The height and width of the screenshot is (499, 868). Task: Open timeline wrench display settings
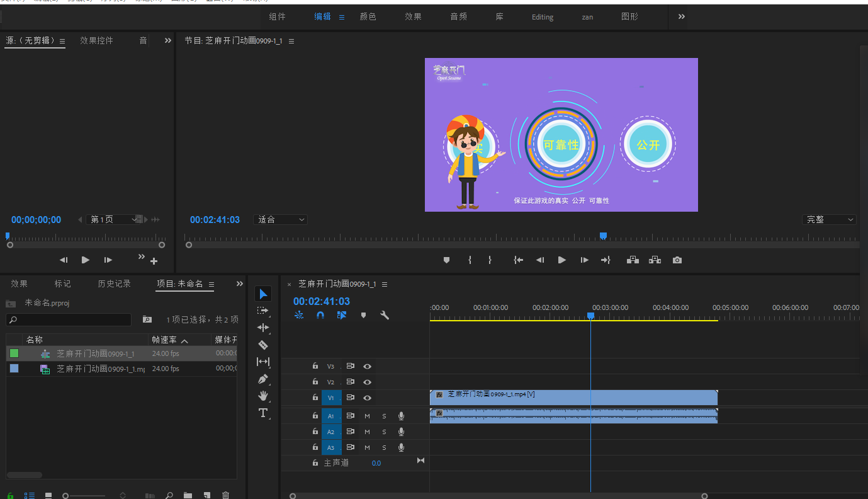385,315
